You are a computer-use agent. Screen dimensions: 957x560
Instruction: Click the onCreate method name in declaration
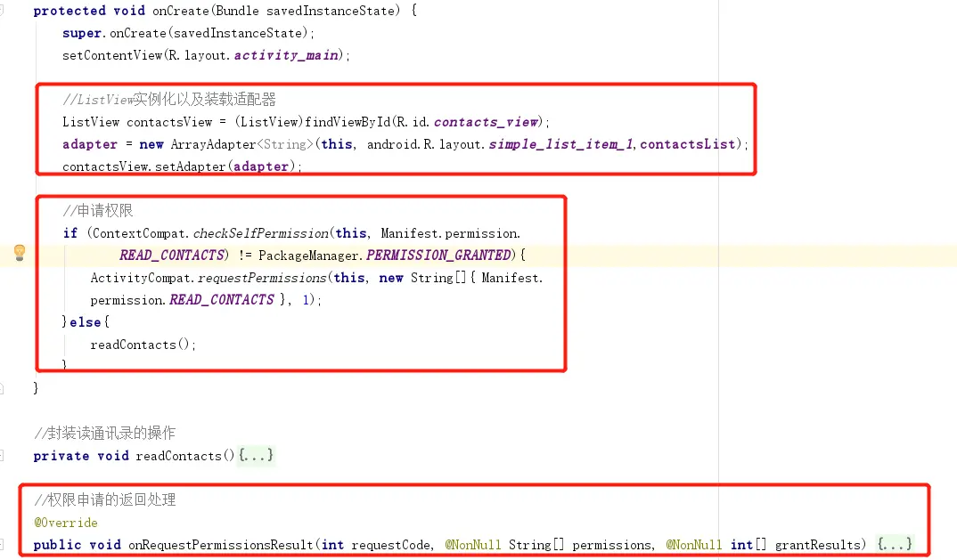(180, 11)
